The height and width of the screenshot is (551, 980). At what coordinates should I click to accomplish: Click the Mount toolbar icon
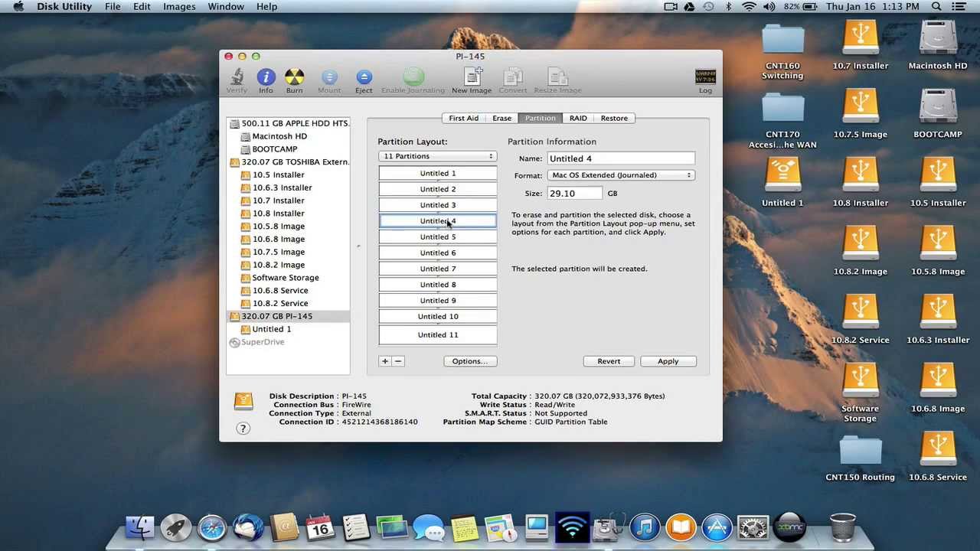coord(329,81)
